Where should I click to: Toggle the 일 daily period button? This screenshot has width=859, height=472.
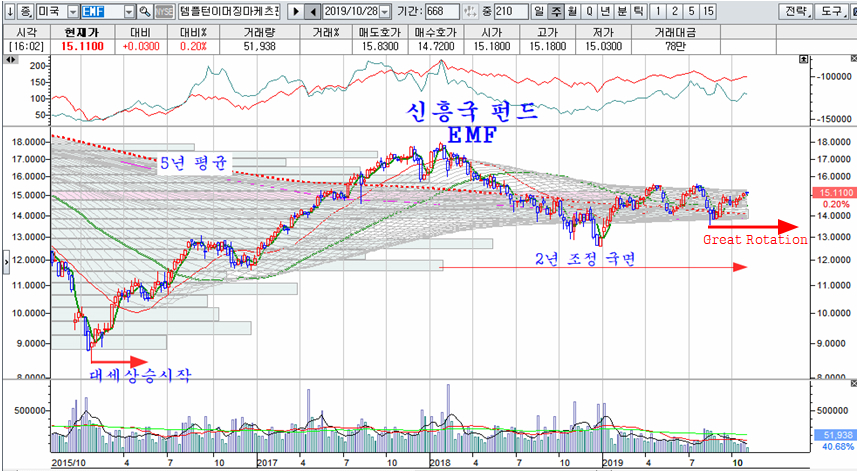(539, 11)
